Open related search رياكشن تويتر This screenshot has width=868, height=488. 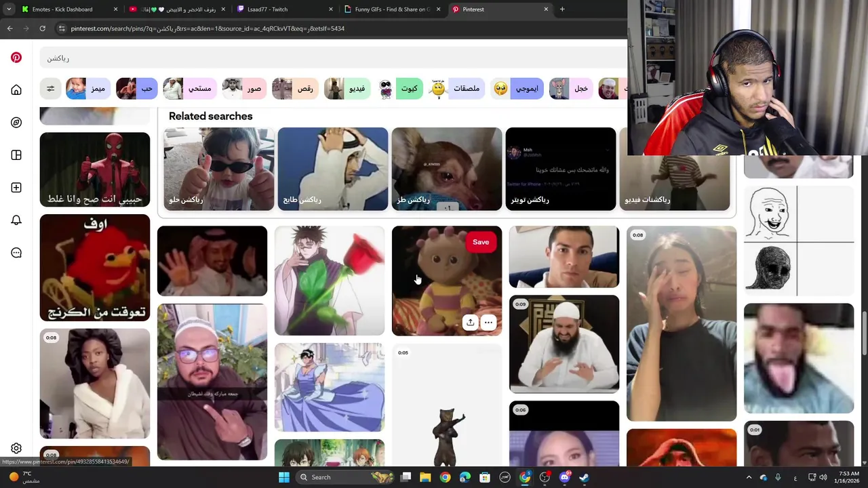[x=561, y=169]
